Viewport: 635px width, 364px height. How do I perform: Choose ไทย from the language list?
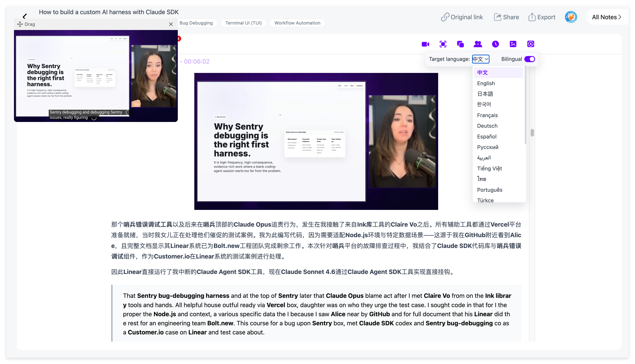pos(498,179)
